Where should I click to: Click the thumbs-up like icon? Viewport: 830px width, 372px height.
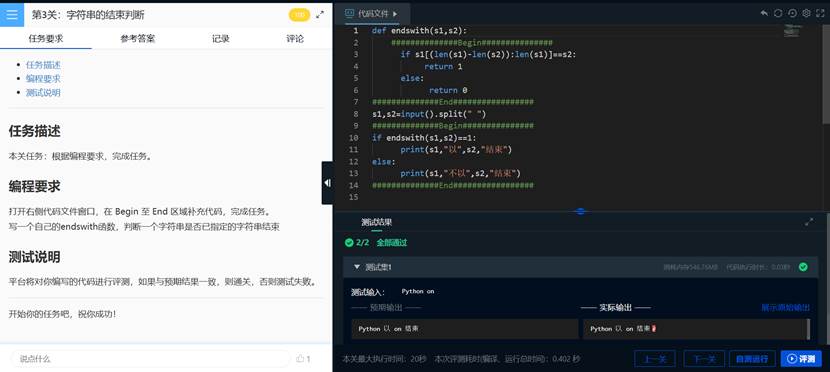[x=300, y=359]
